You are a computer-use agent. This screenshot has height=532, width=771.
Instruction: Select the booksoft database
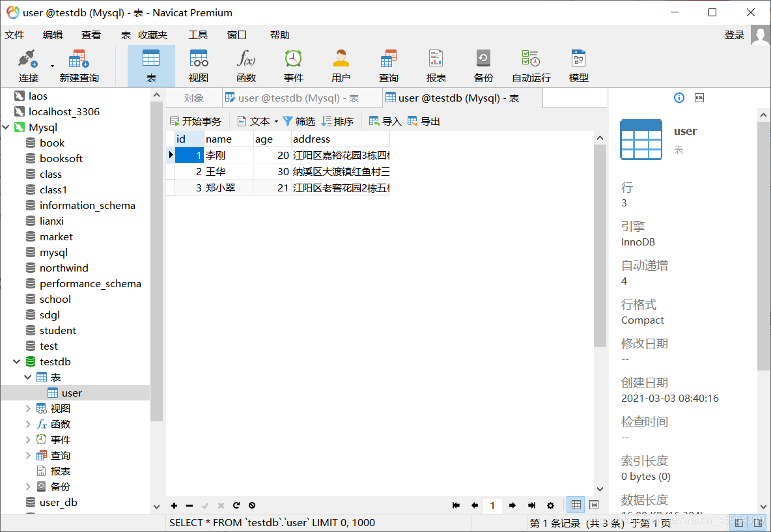[x=61, y=158]
